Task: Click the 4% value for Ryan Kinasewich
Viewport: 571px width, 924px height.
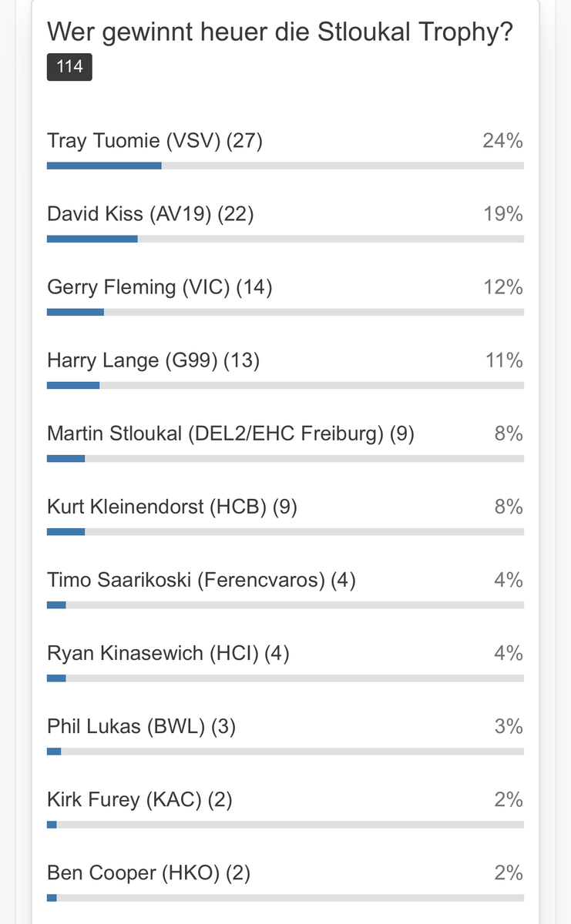Action: [509, 654]
